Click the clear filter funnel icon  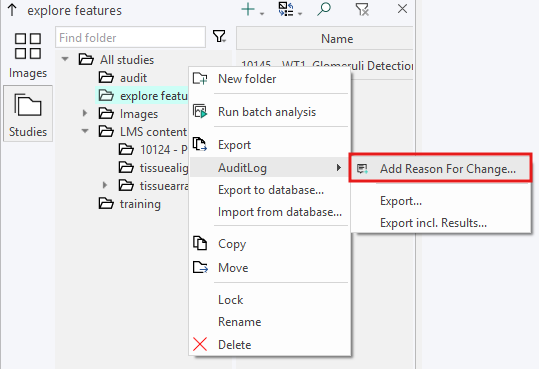pyautogui.click(x=362, y=9)
